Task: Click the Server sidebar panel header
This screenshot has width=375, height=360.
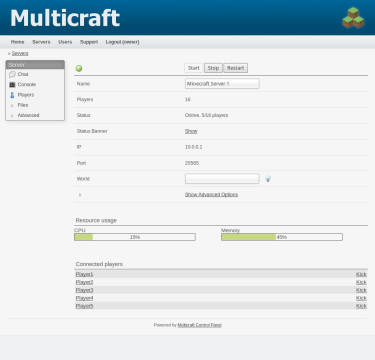Action: pyautogui.click(x=35, y=65)
